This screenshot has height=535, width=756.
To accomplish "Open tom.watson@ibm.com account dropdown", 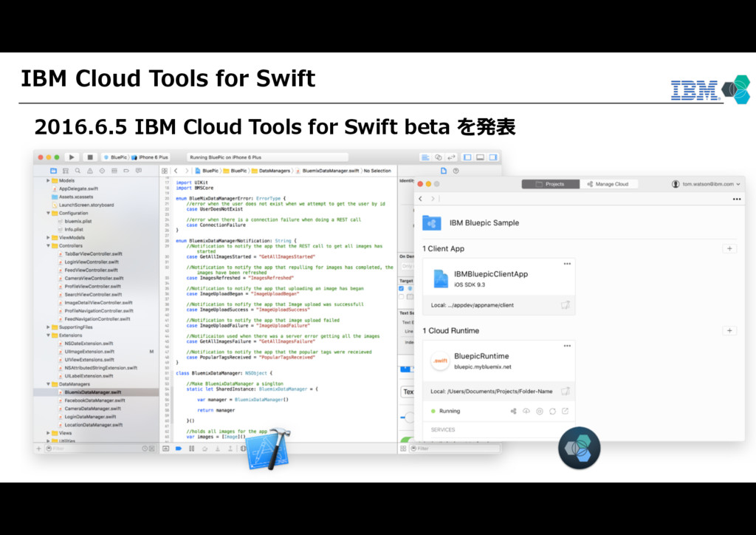I will (x=707, y=184).
